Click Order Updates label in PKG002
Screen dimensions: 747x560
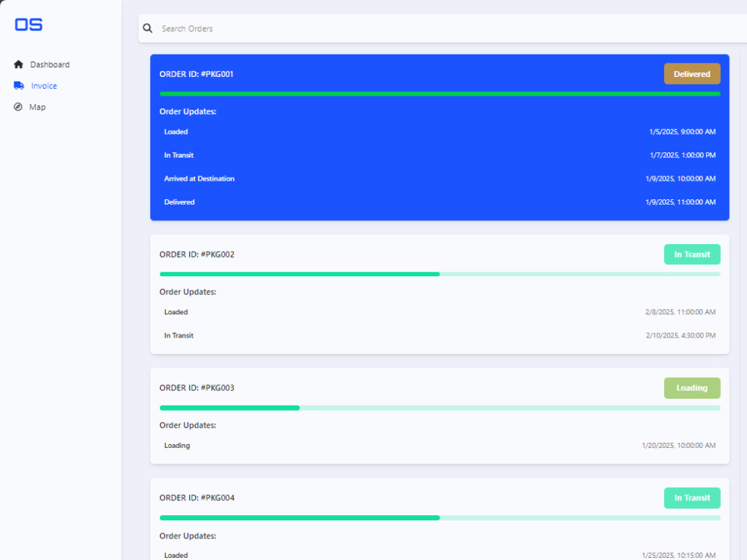coord(187,292)
